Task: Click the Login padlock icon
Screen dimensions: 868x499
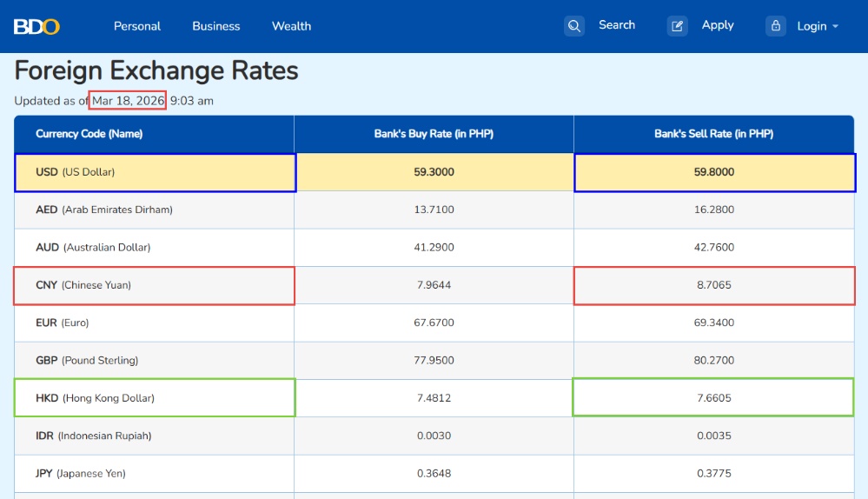Action: click(776, 26)
